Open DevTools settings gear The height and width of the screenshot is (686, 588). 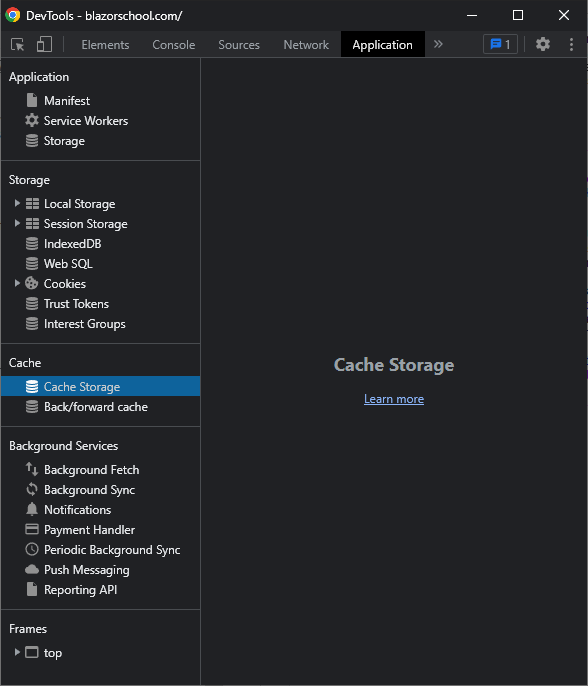pyautogui.click(x=543, y=44)
